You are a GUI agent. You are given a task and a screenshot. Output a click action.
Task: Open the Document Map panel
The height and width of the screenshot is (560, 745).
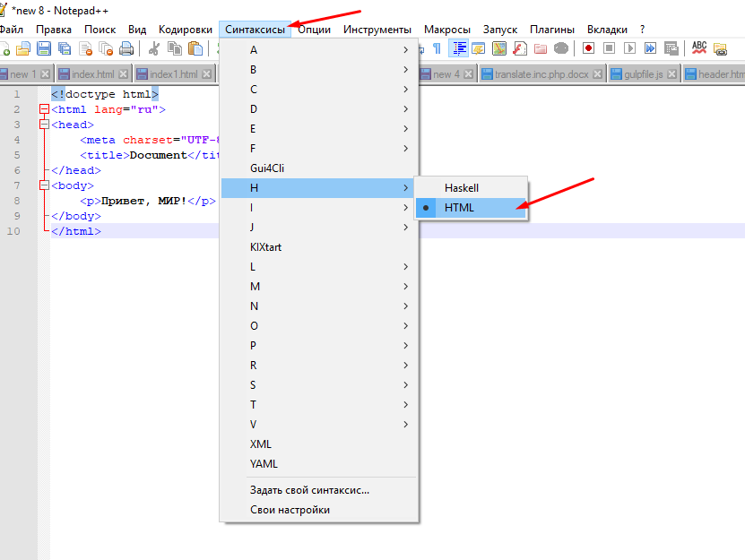[499, 48]
